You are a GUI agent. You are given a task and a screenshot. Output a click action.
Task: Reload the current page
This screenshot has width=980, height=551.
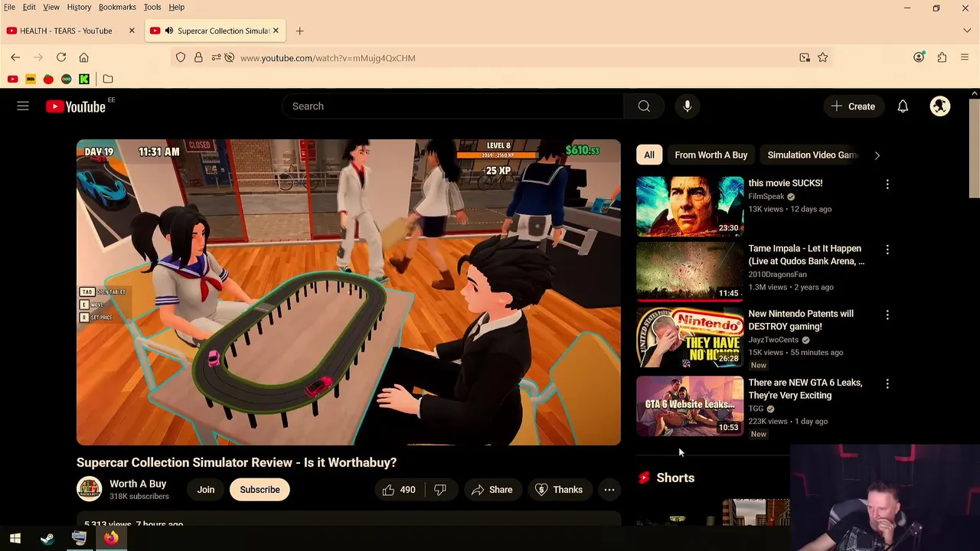[61, 57]
